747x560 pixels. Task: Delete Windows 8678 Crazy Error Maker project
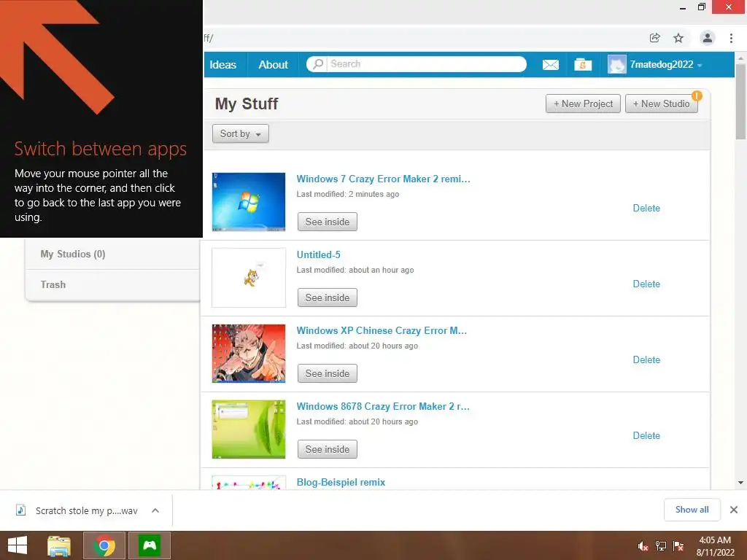(x=646, y=435)
